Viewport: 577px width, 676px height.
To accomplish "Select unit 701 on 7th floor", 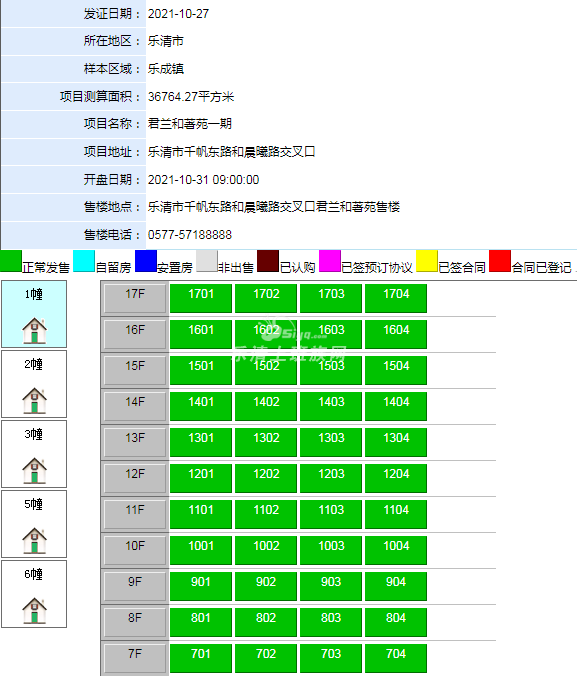I will pyautogui.click(x=201, y=658).
